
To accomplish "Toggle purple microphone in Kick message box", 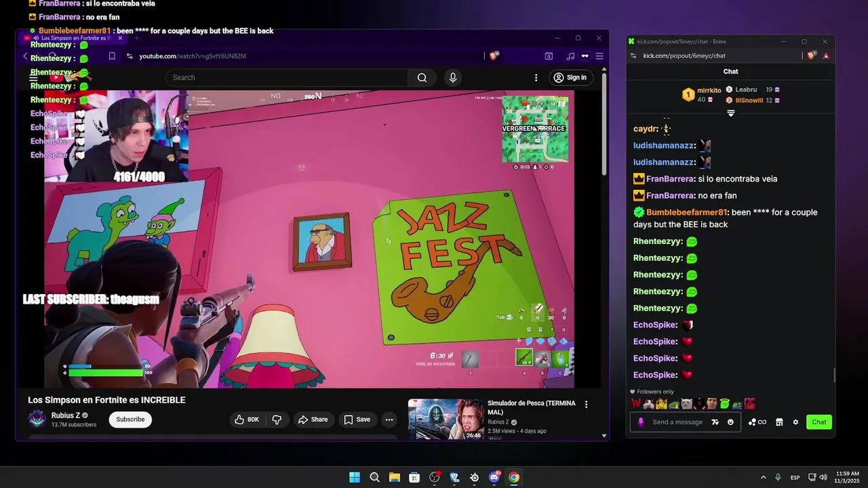I will (x=641, y=422).
